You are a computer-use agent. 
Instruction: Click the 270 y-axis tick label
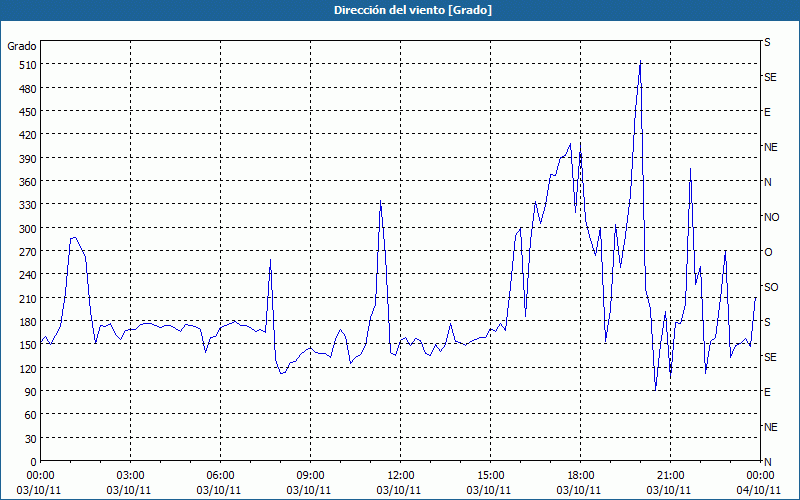tap(28, 252)
